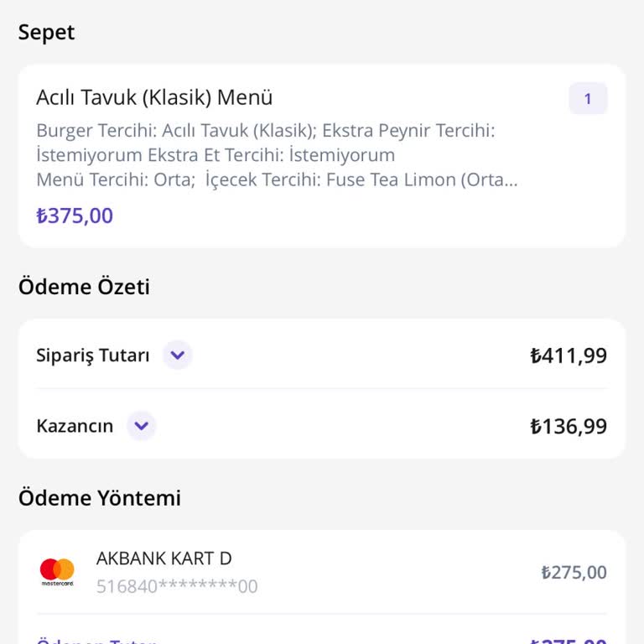Open the Acılı Tavuk (Klasik) Menü item
644x644 pixels.
[154, 97]
